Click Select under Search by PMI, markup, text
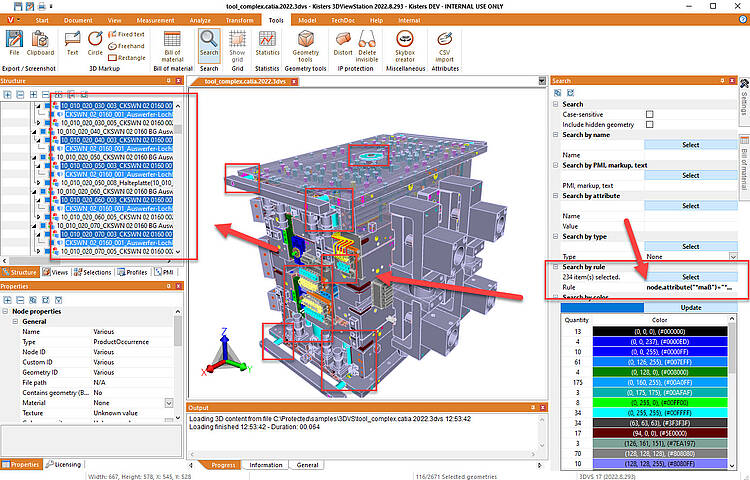 pos(690,175)
